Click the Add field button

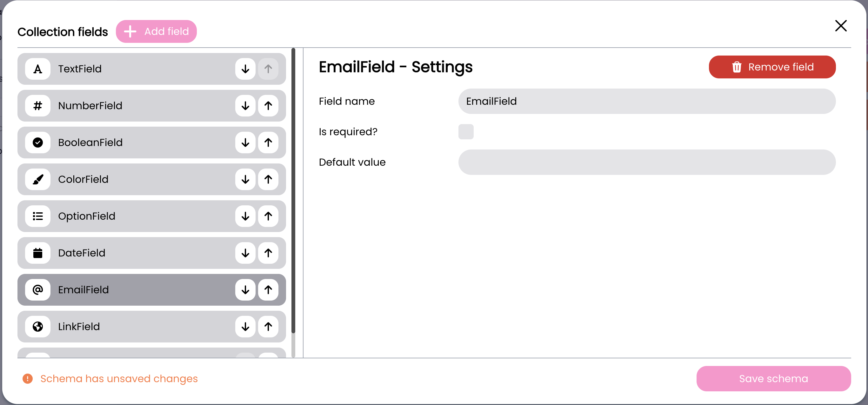click(156, 31)
